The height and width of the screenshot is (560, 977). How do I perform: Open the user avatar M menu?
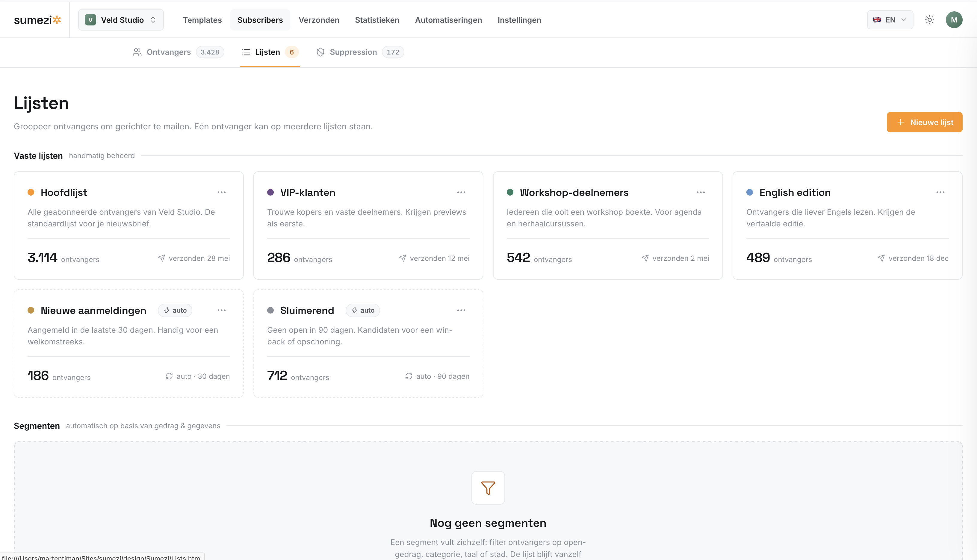954,20
